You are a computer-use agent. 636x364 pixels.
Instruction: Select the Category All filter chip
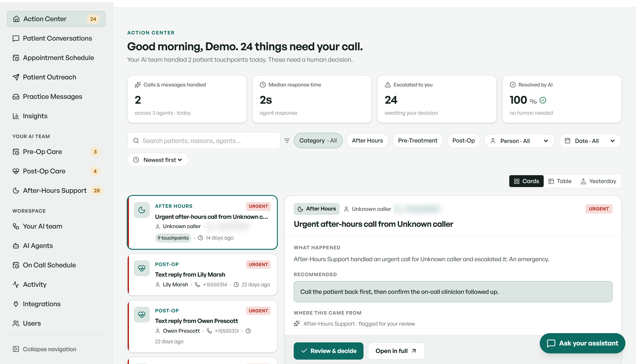318,141
